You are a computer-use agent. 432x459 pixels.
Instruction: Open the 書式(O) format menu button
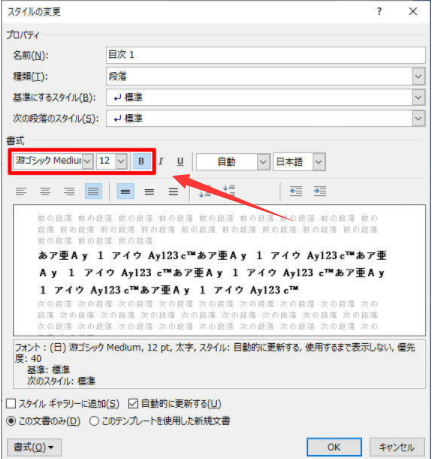34,447
